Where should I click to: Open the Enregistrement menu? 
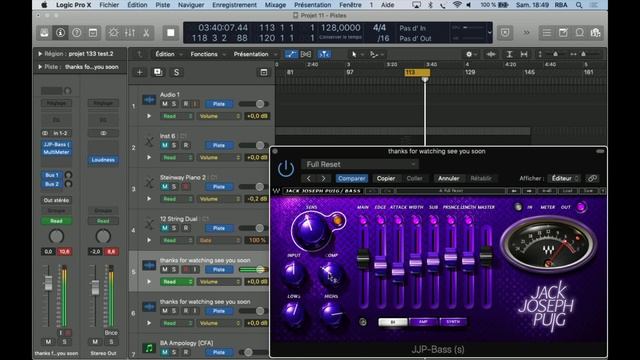234,5
